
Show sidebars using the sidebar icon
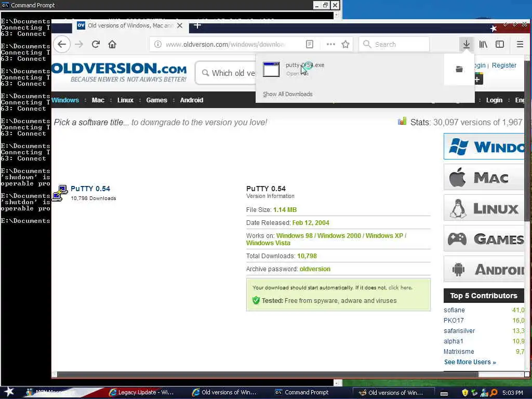[x=500, y=45]
